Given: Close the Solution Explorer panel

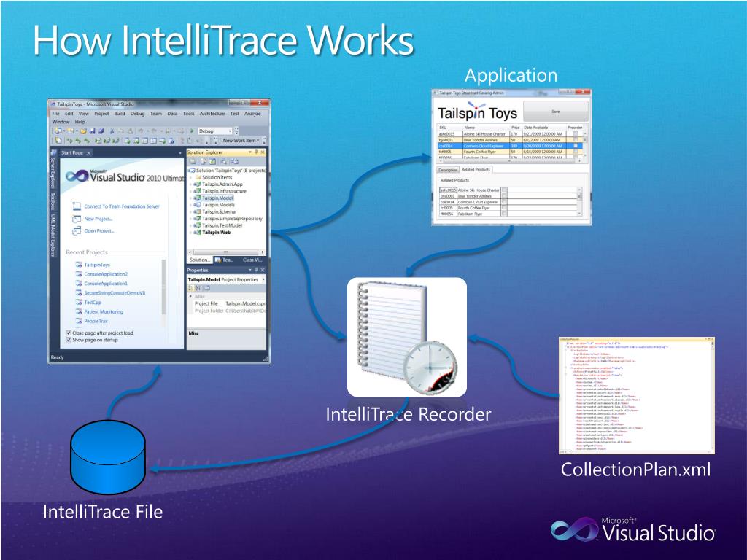Looking at the screenshot, I should click(263, 152).
